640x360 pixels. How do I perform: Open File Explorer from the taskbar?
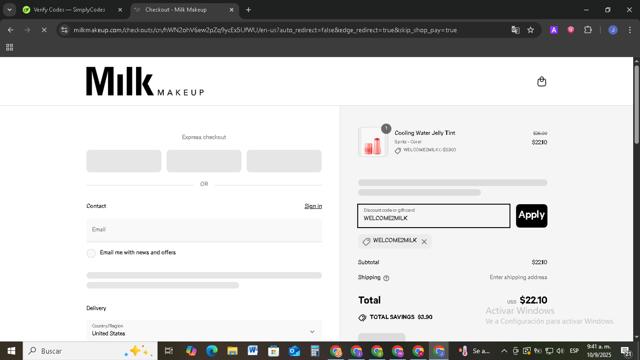[232, 351]
